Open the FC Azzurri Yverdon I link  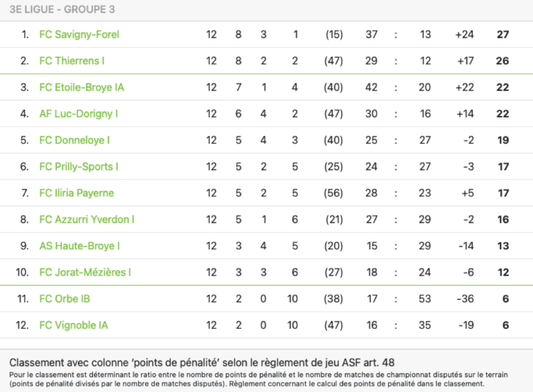coord(86,220)
